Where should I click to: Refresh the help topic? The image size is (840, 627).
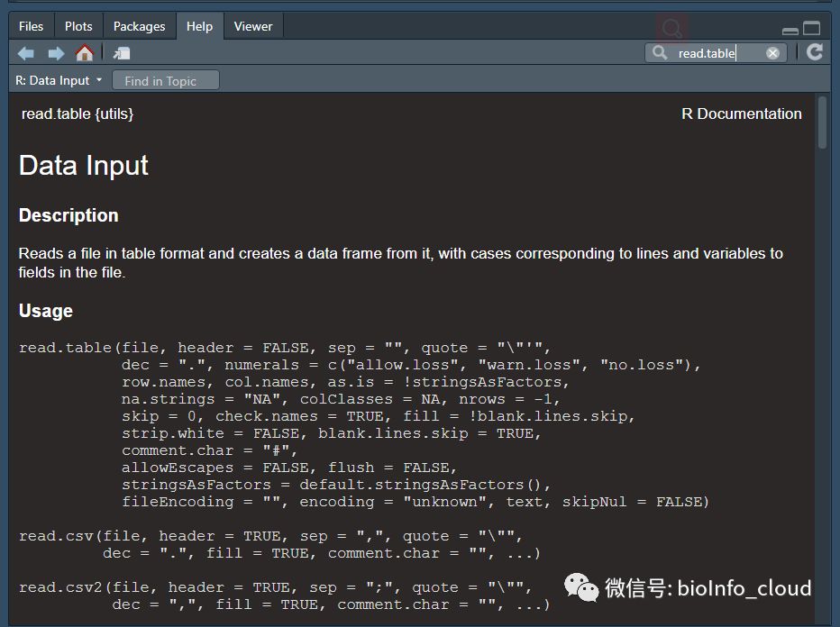tap(814, 52)
